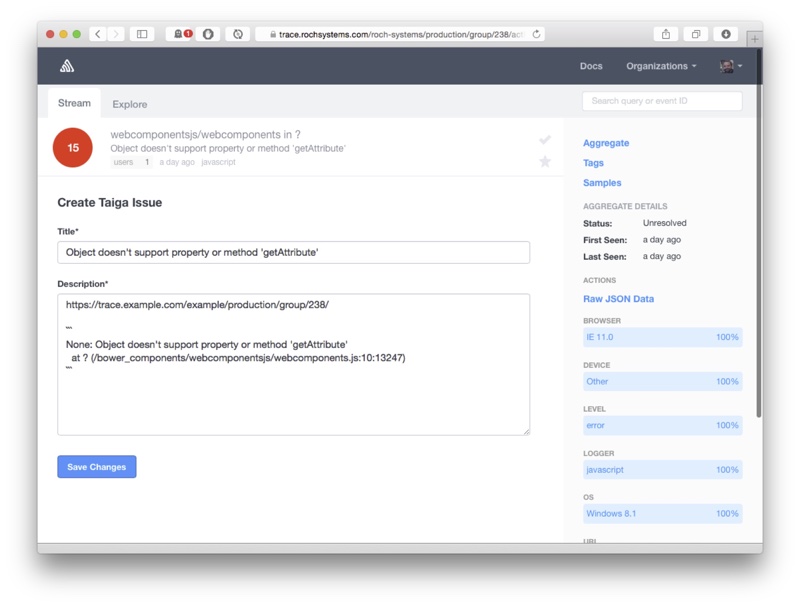The image size is (800, 607).
Task: Click the browser address bar
Action: (401, 34)
